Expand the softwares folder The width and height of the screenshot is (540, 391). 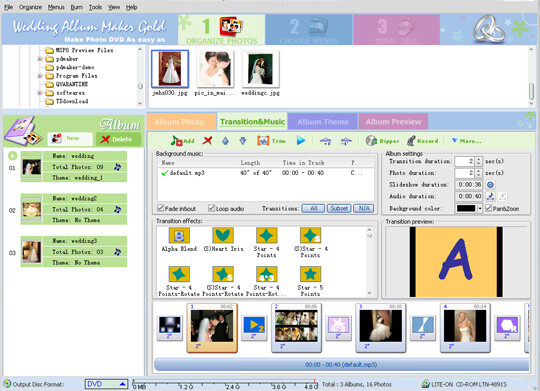pos(40,93)
